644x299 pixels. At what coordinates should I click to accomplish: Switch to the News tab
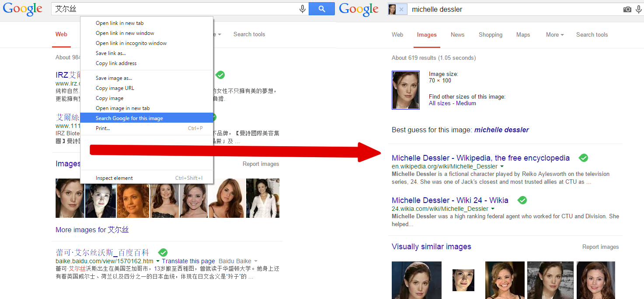coord(457,35)
